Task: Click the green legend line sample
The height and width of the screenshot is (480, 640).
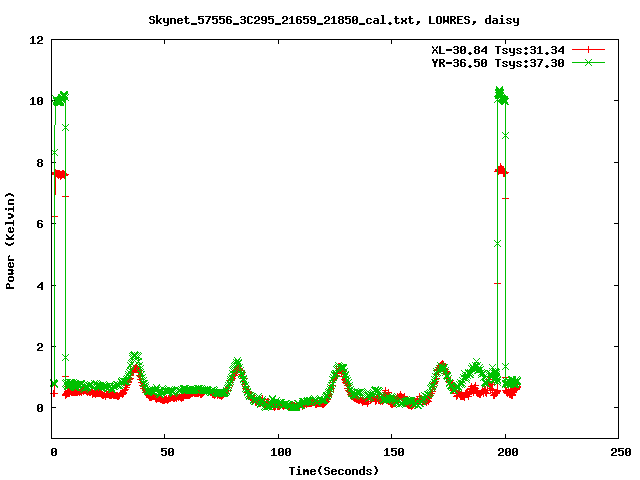Action: [588, 62]
